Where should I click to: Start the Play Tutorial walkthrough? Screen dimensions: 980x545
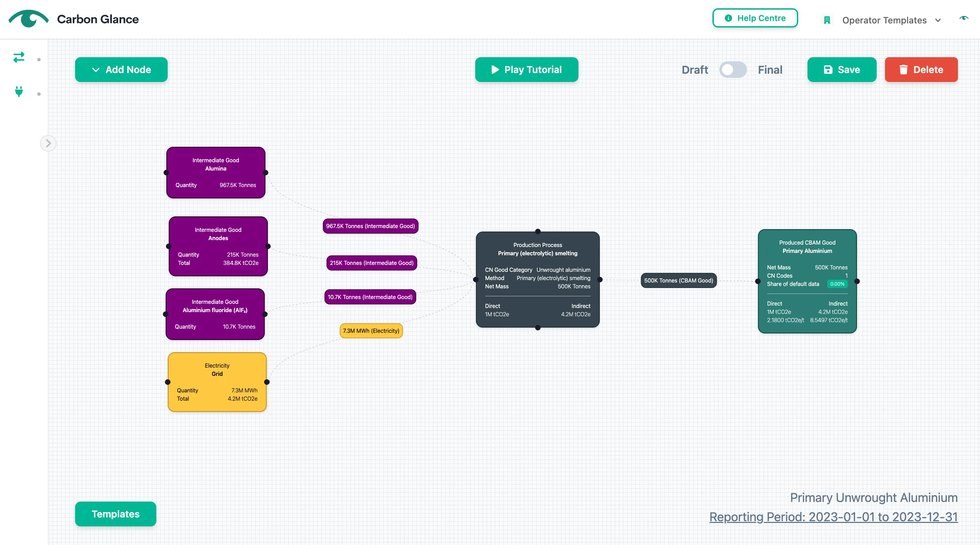point(527,70)
